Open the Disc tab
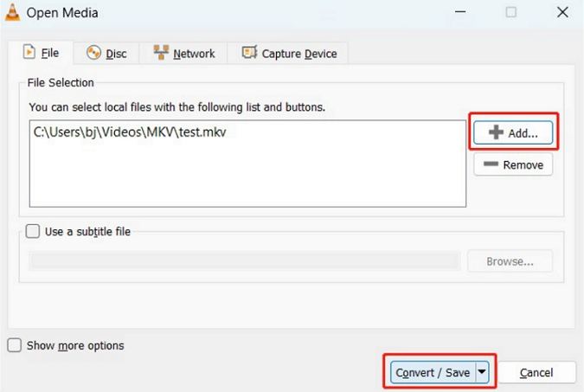 [106, 54]
